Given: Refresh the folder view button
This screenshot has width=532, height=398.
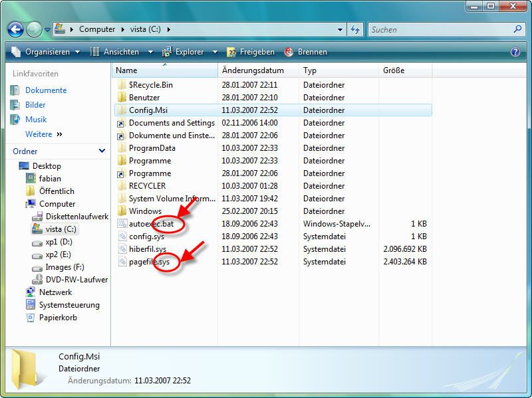Looking at the screenshot, I should pos(355,30).
